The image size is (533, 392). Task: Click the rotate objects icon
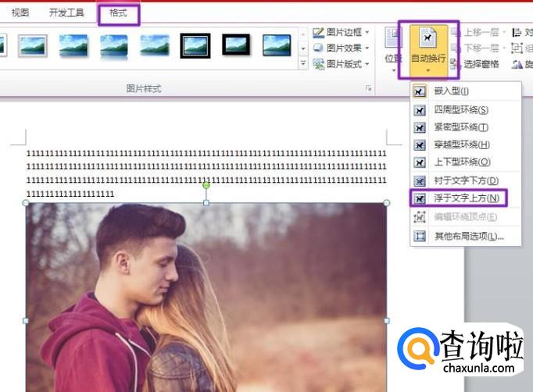517,64
